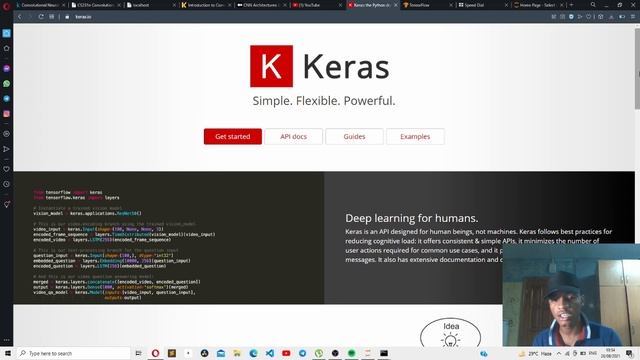640x360 pixels.
Task: Open the API docs button
Action: pos(293,137)
